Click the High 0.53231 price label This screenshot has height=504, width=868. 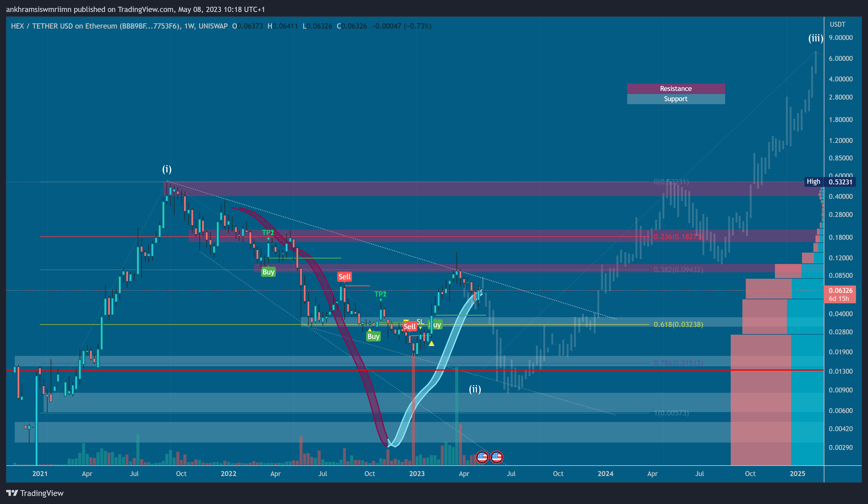[830, 182]
